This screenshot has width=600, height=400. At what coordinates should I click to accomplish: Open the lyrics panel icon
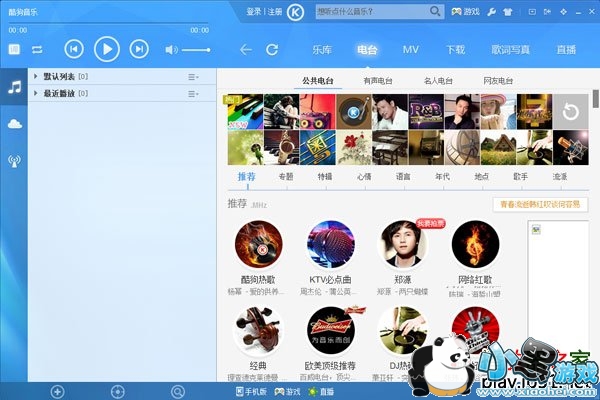coord(14,49)
